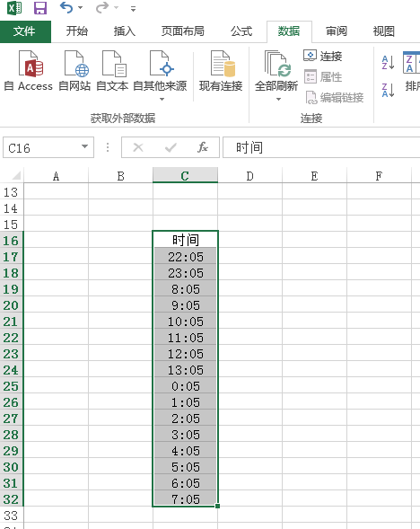The width and height of the screenshot is (420, 529).
Task: Switch to the 审阅 tab
Action: [x=337, y=31]
